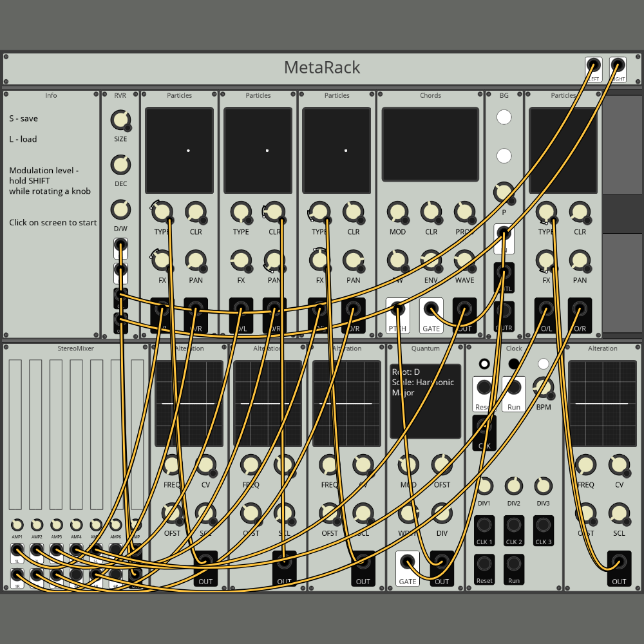The height and width of the screenshot is (644, 644).
Task: Click the PTCH input jack on Chords
Action: point(398,310)
